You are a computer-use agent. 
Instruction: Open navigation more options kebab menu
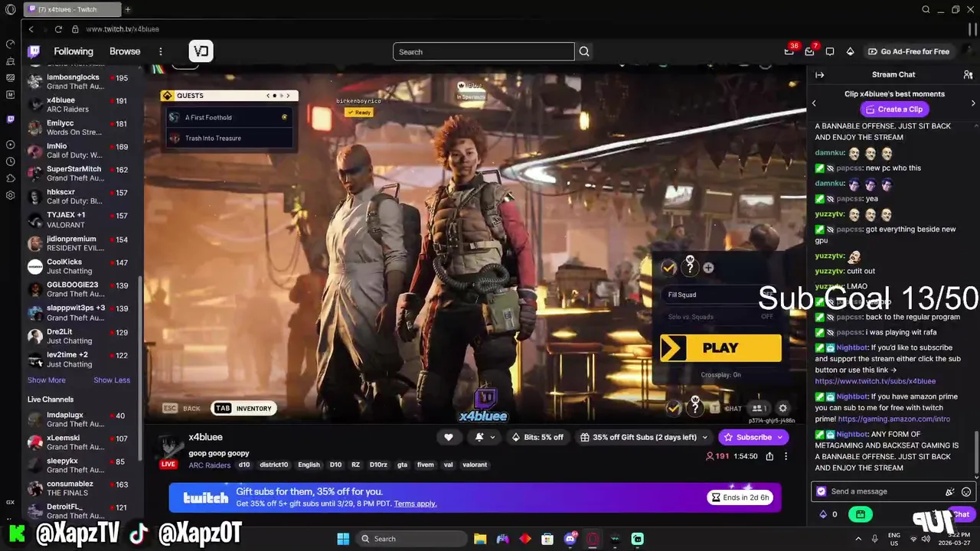(x=160, y=51)
